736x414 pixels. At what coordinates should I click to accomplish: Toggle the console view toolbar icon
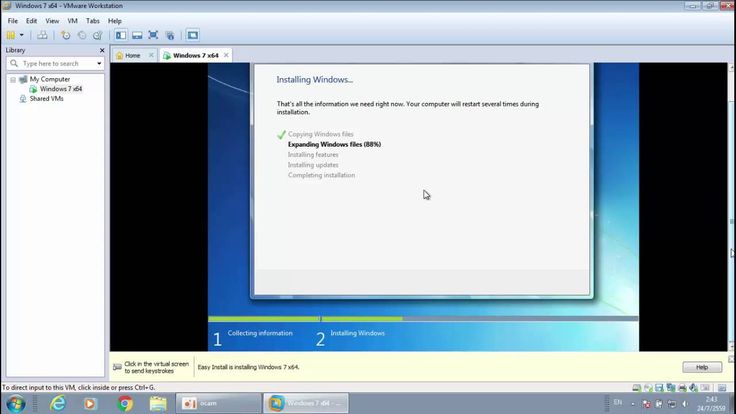[192, 35]
